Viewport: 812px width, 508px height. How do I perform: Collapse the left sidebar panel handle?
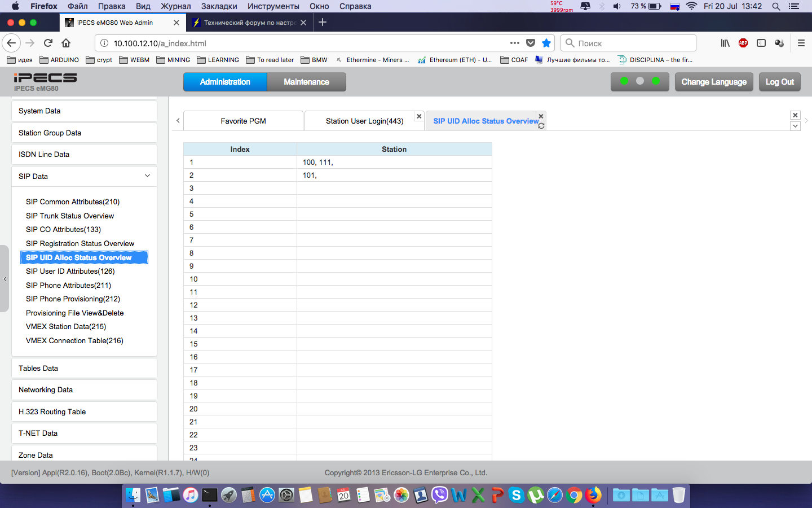coord(5,279)
